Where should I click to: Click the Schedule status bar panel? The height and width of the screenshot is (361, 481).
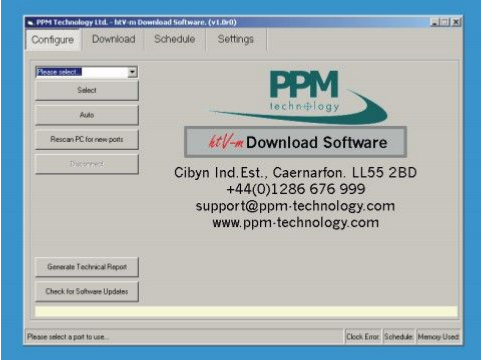point(399,337)
